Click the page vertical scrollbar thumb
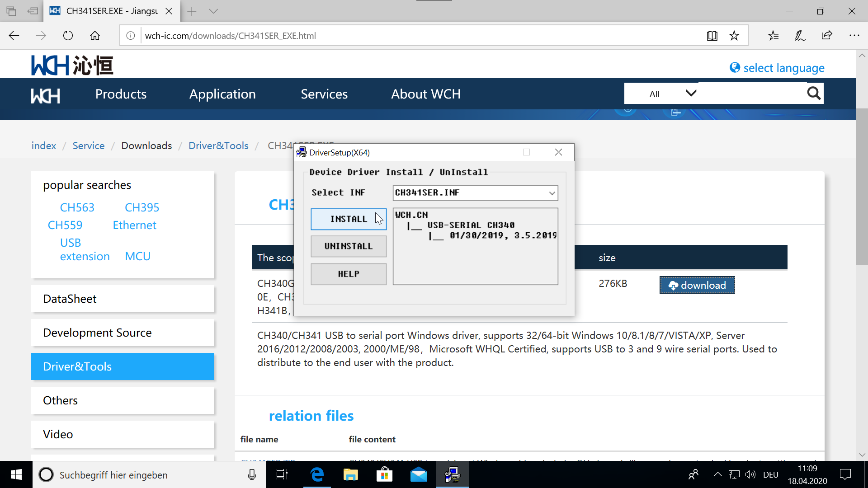This screenshot has height=488, width=868. [862, 186]
